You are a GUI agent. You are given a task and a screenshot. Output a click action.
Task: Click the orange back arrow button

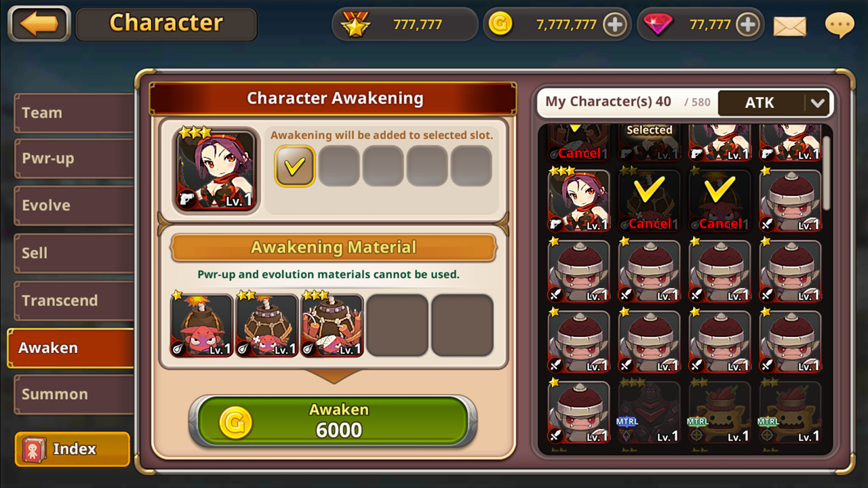tap(39, 24)
